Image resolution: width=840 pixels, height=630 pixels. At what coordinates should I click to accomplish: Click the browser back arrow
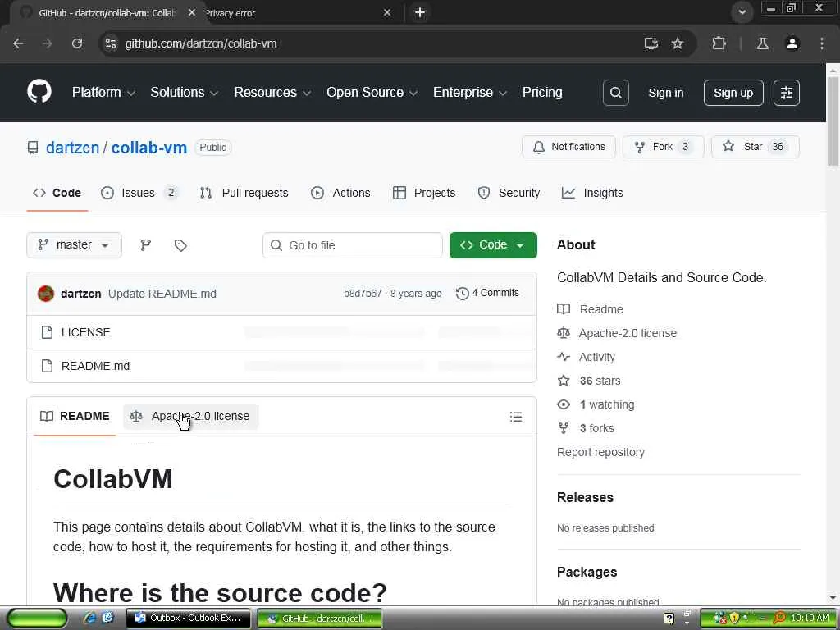pyautogui.click(x=18, y=43)
